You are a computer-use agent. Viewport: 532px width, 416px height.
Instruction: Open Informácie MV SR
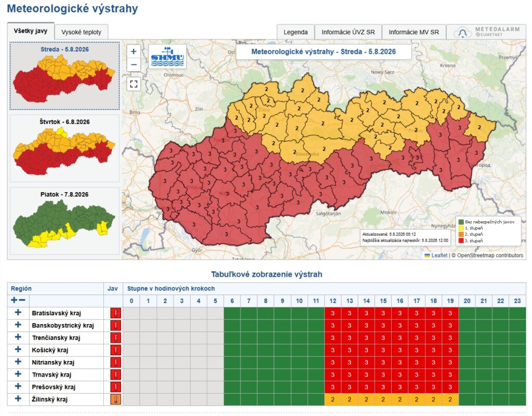coord(414,32)
